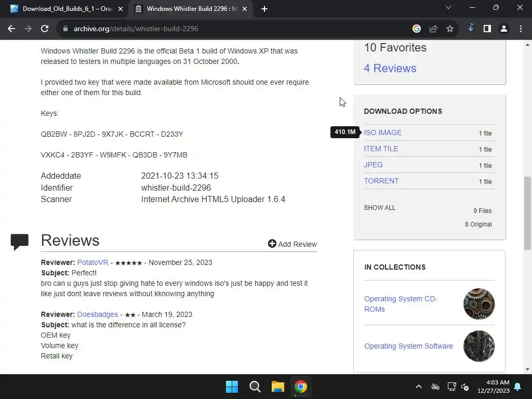Click the scrollbar up arrow
Viewport: 532px width, 399px height.
(x=527, y=45)
